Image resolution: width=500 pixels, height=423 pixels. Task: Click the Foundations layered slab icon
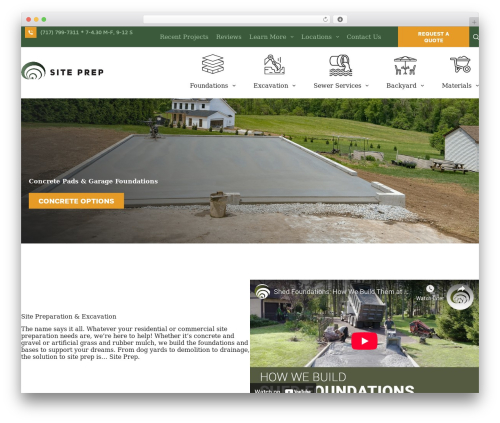point(213,64)
